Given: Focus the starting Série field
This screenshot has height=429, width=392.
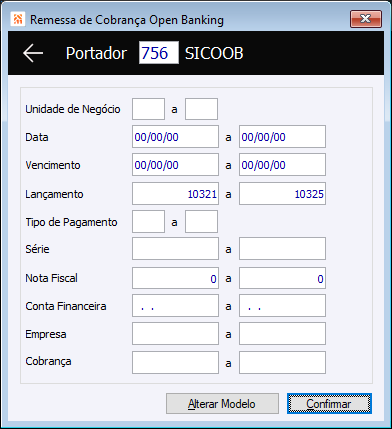Looking at the screenshot, I should point(175,249).
